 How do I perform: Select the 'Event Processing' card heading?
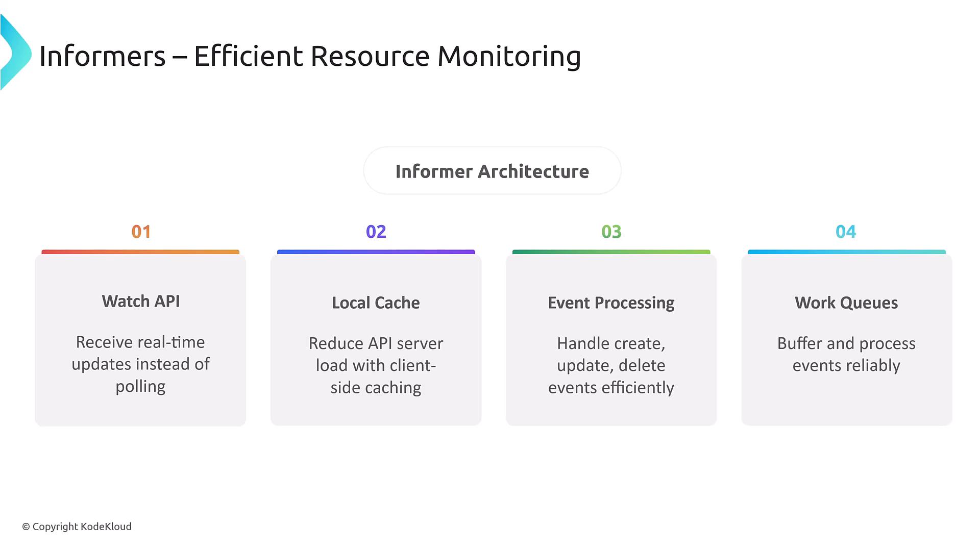point(611,303)
